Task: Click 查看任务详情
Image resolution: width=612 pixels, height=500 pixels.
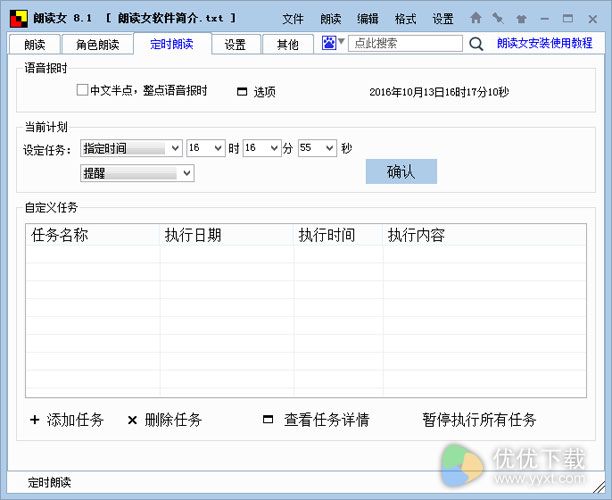Action: click(x=327, y=420)
